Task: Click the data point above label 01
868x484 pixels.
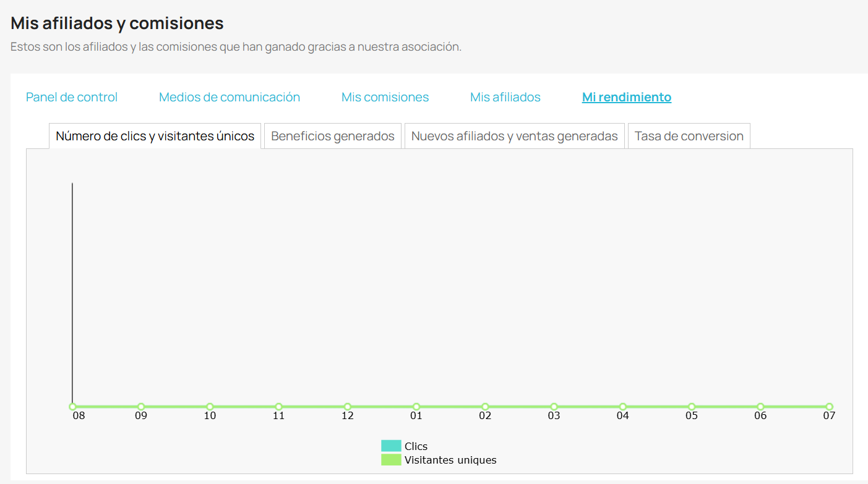Action: (x=416, y=407)
